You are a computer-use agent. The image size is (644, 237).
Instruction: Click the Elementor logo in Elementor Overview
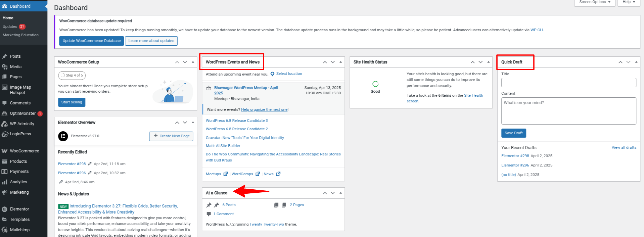click(63, 136)
